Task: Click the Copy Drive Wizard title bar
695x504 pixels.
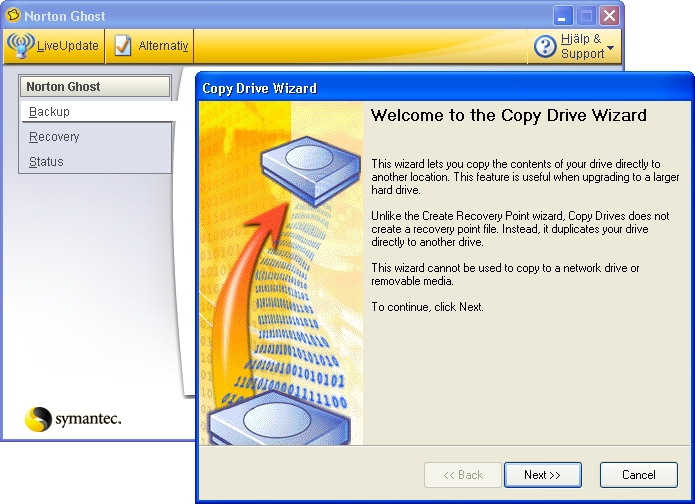Action: [x=445, y=88]
